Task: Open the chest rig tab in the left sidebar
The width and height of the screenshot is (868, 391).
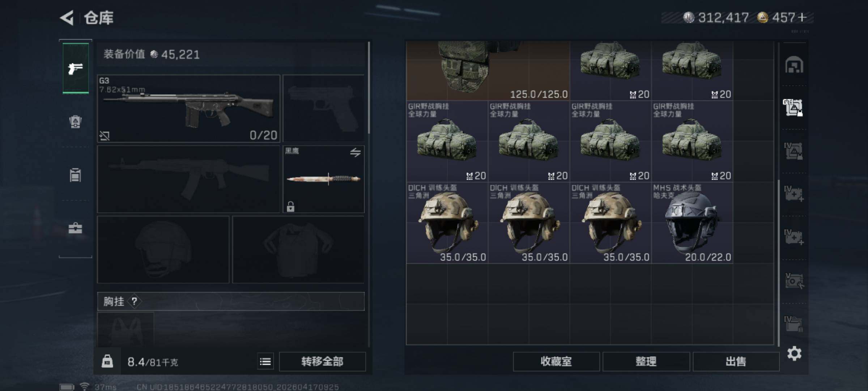Action: (75, 175)
